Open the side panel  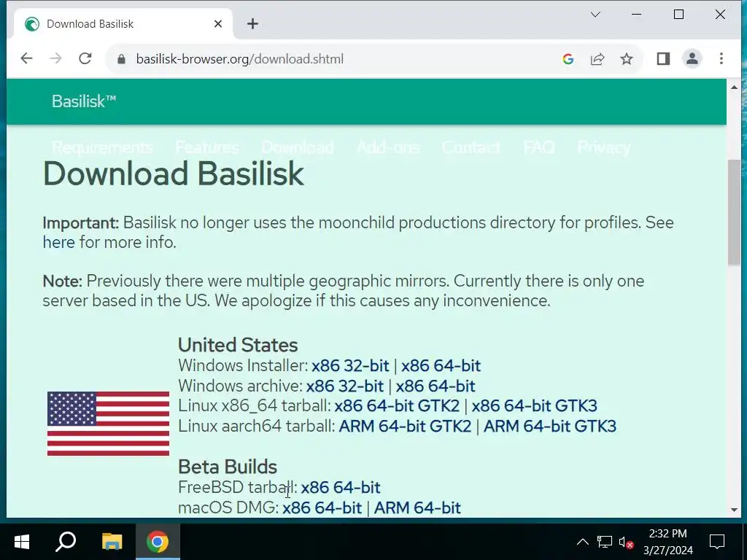tap(663, 59)
